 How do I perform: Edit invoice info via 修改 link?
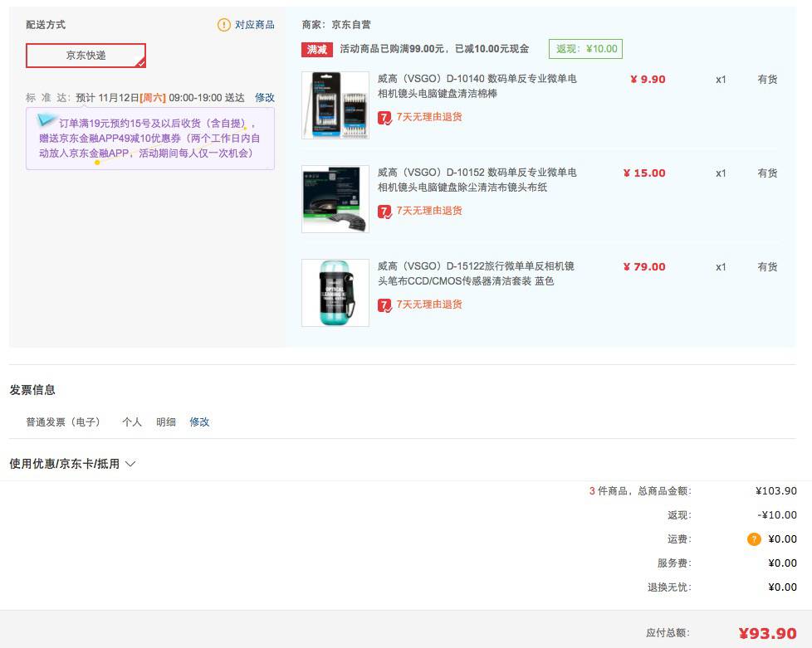pos(199,422)
